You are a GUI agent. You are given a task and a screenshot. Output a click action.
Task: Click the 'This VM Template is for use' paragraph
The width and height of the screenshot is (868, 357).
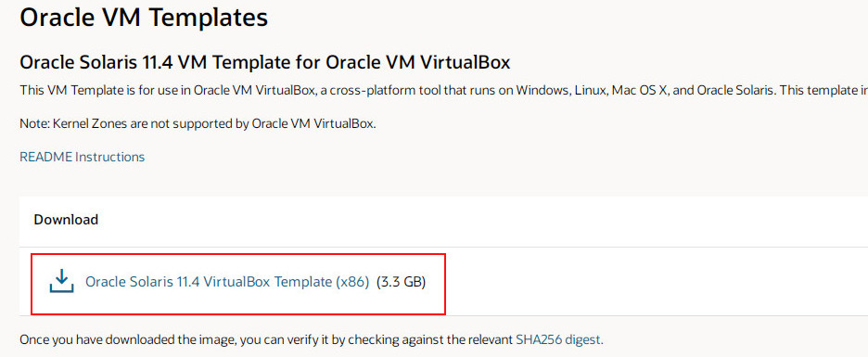point(444,91)
